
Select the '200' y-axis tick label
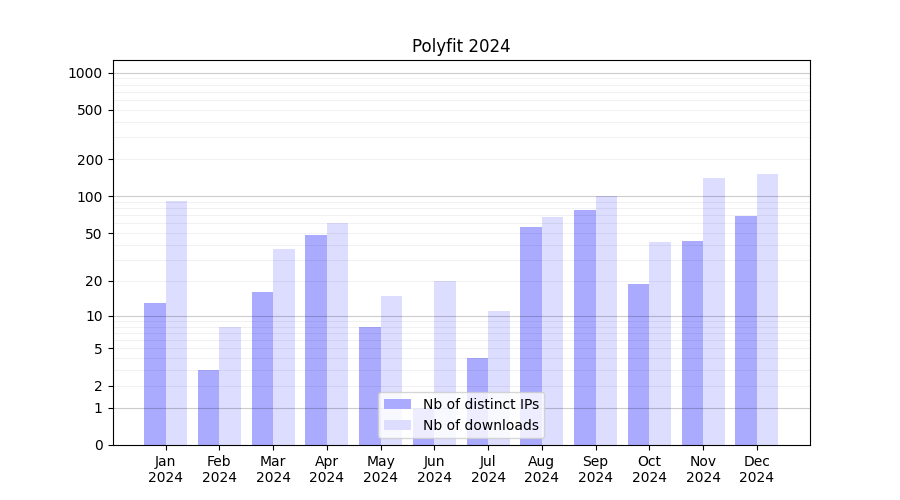(x=91, y=160)
